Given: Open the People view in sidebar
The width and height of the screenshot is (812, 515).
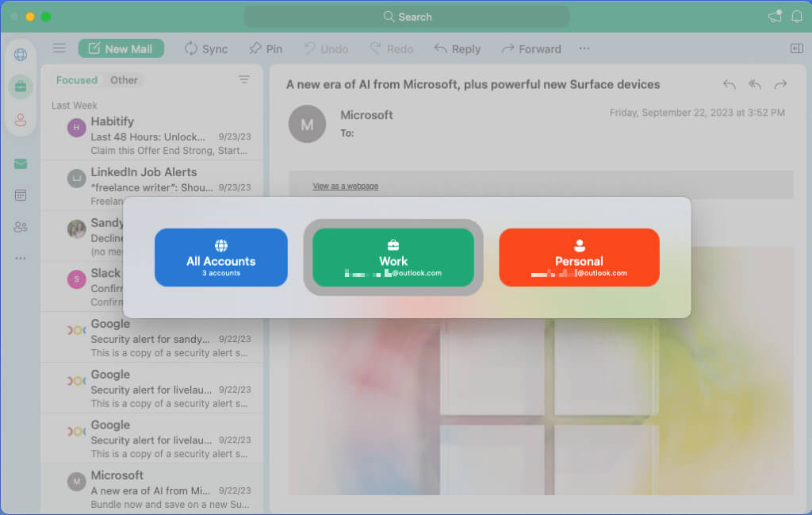Looking at the screenshot, I should coord(21,227).
